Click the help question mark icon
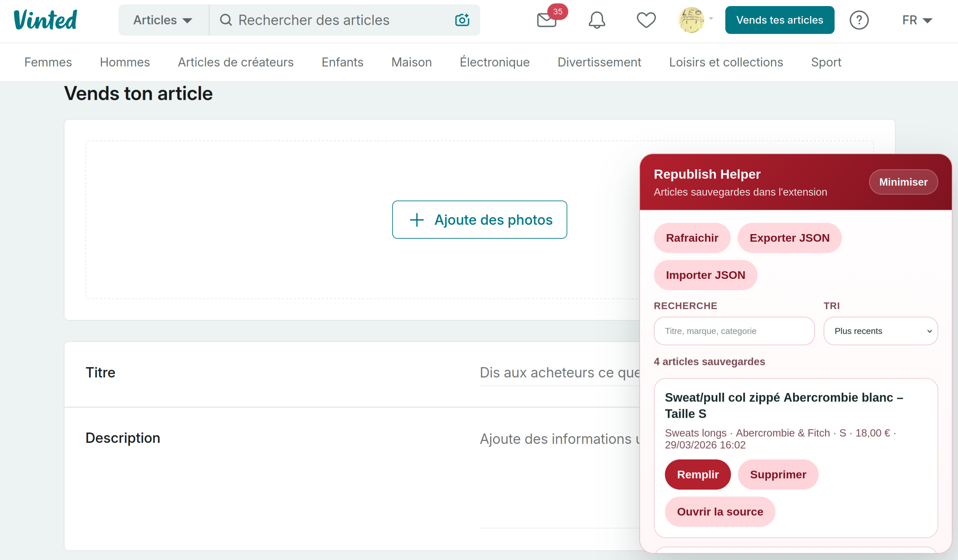Viewport: 958px width, 560px height. pyautogui.click(x=859, y=20)
